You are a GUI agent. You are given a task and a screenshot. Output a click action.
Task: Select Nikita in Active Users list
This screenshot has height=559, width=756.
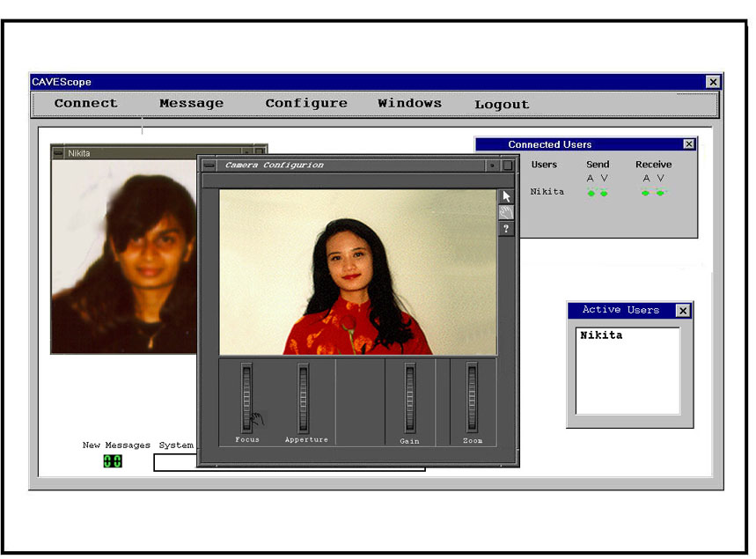pos(601,335)
